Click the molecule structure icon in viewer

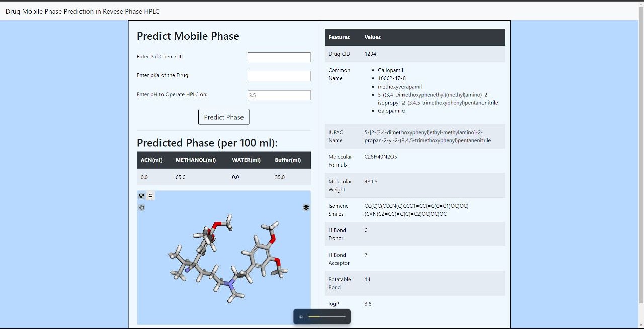pyautogui.click(x=142, y=196)
